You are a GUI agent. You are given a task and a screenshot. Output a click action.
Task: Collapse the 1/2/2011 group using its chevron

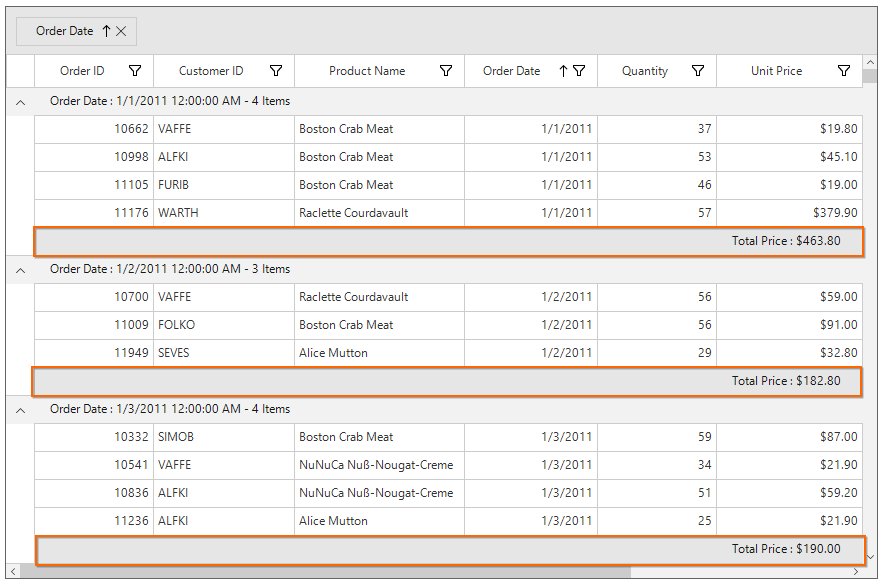coord(21,269)
